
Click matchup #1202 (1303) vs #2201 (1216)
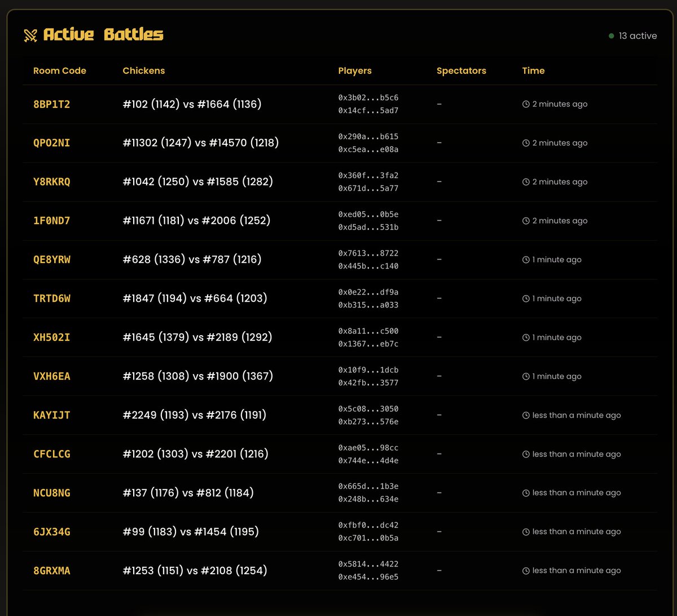pyautogui.click(x=195, y=455)
